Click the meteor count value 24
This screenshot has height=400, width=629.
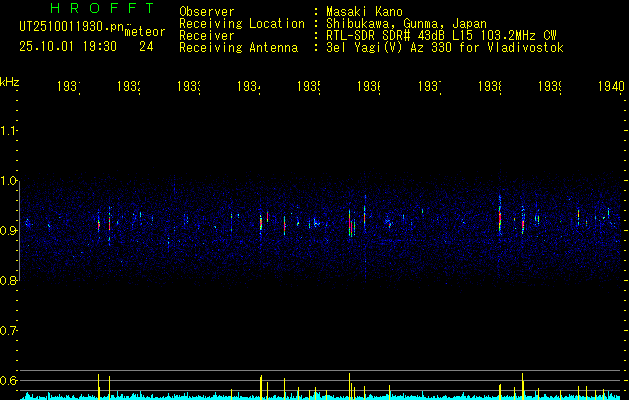pos(146,47)
